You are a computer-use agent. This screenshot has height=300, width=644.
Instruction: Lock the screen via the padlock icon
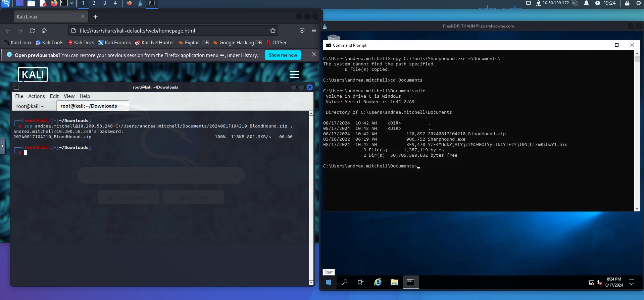(627, 3)
